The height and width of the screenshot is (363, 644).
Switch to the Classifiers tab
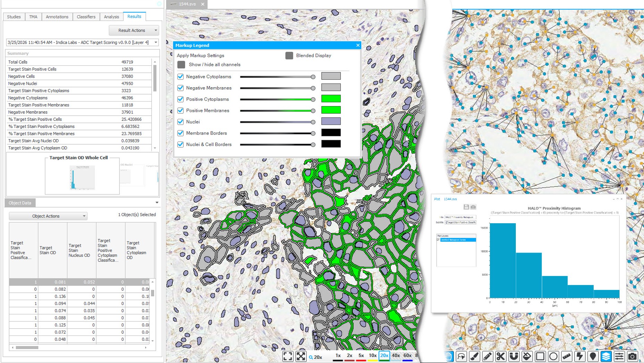pyautogui.click(x=86, y=17)
